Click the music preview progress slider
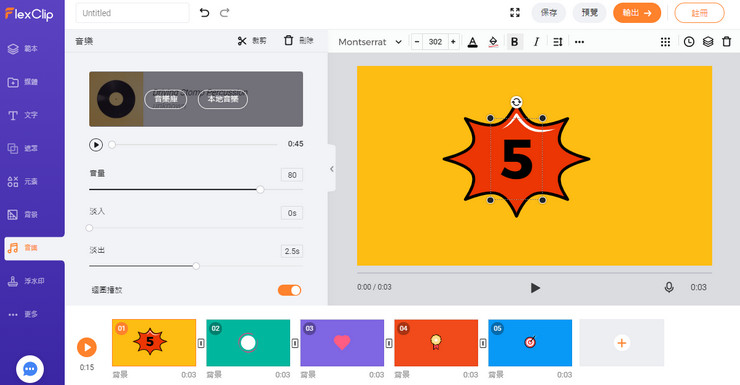The width and height of the screenshot is (740, 385). [194, 145]
